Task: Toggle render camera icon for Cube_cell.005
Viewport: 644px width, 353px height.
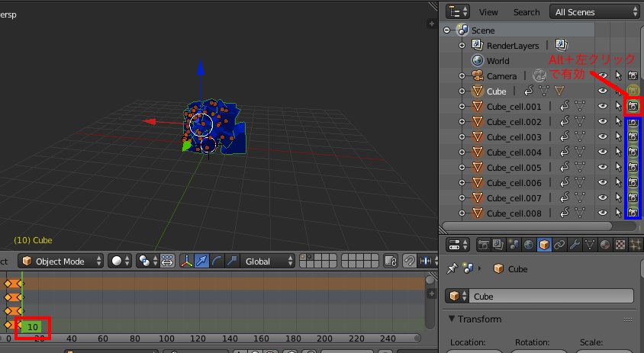Action: pos(633,168)
